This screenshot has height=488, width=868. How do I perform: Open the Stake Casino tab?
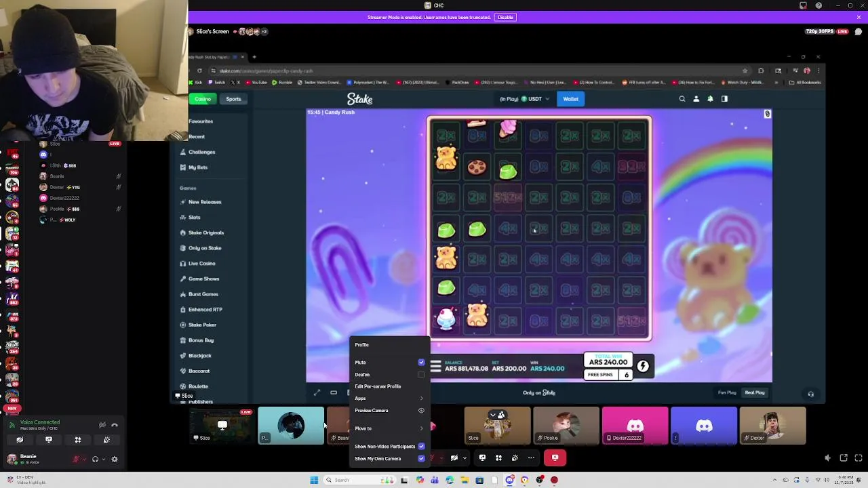[203, 99]
